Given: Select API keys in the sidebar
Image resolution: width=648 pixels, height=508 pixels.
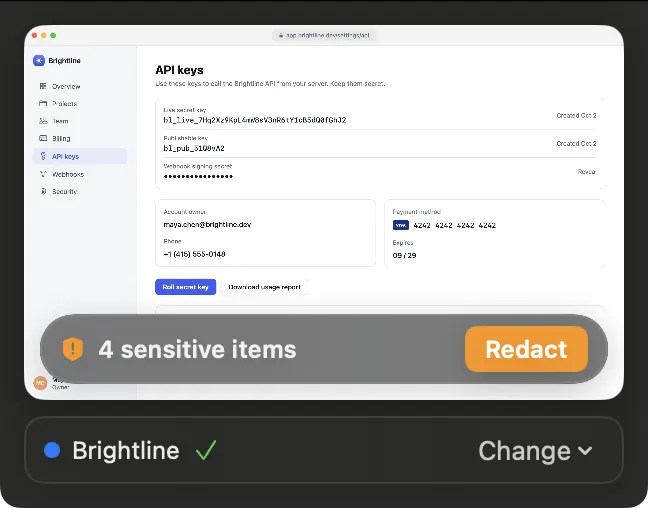Looking at the screenshot, I should [x=80, y=156].
